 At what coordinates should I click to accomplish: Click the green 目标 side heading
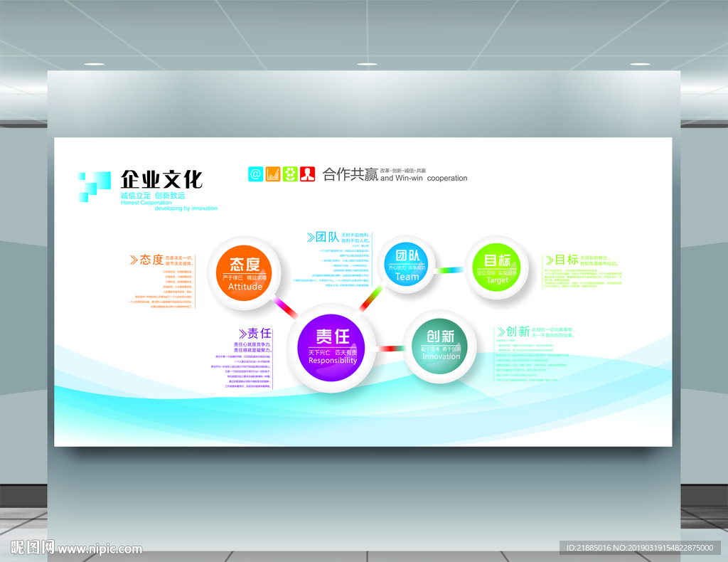567,260
